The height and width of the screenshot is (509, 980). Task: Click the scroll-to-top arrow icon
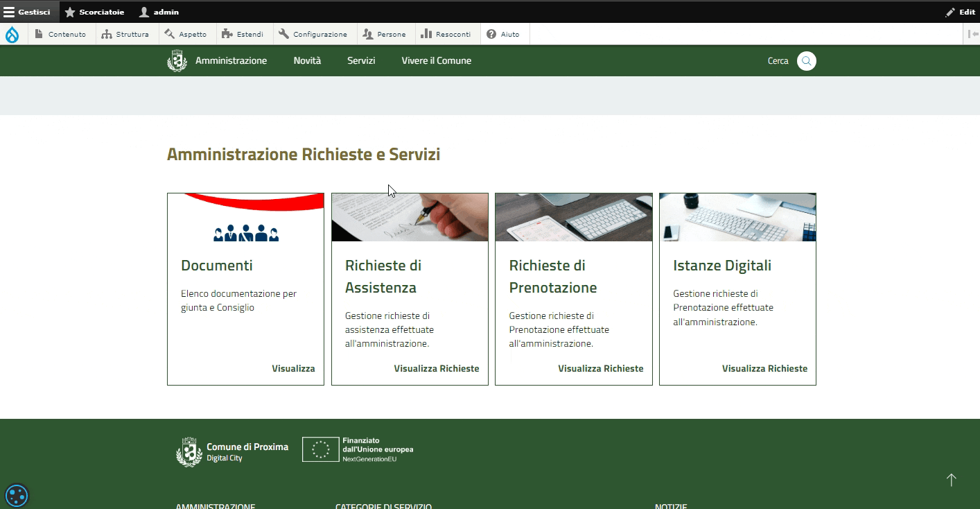click(x=951, y=480)
